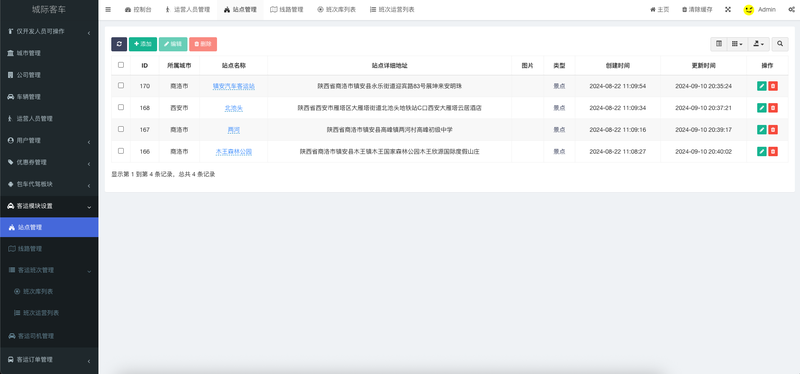The width and height of the screenshot is (800, 374).
Task: Collapse 客运模块设置 sidebar menu
Action: 49,206
